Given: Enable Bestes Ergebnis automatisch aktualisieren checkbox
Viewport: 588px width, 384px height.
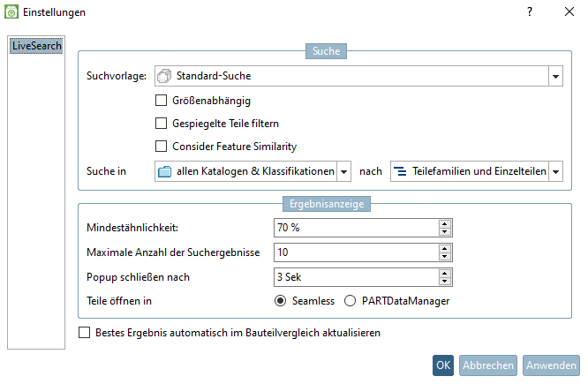Looking at the screenshot, I should tap(85, 334).
